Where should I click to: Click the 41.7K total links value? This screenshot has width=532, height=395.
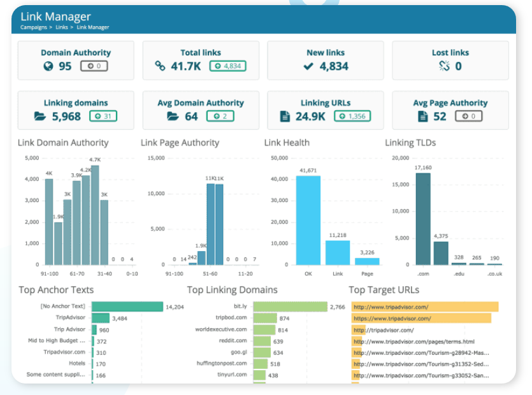coord(185,66)
